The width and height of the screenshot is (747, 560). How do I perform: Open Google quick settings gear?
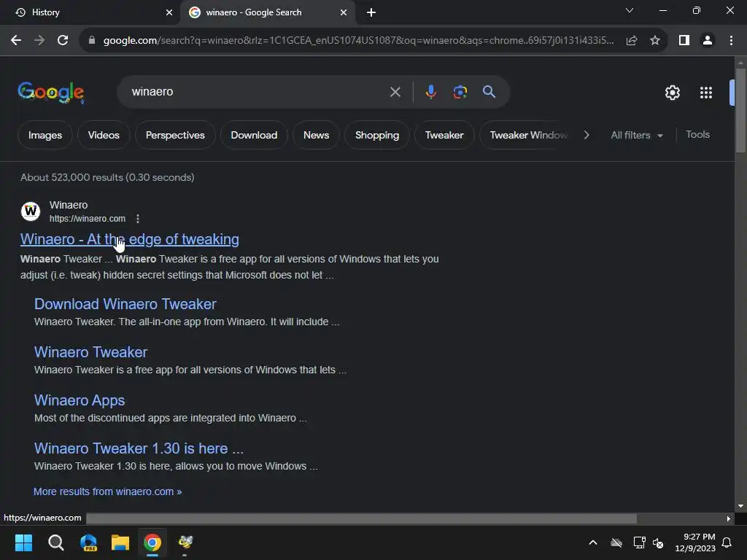pos(672,93)
